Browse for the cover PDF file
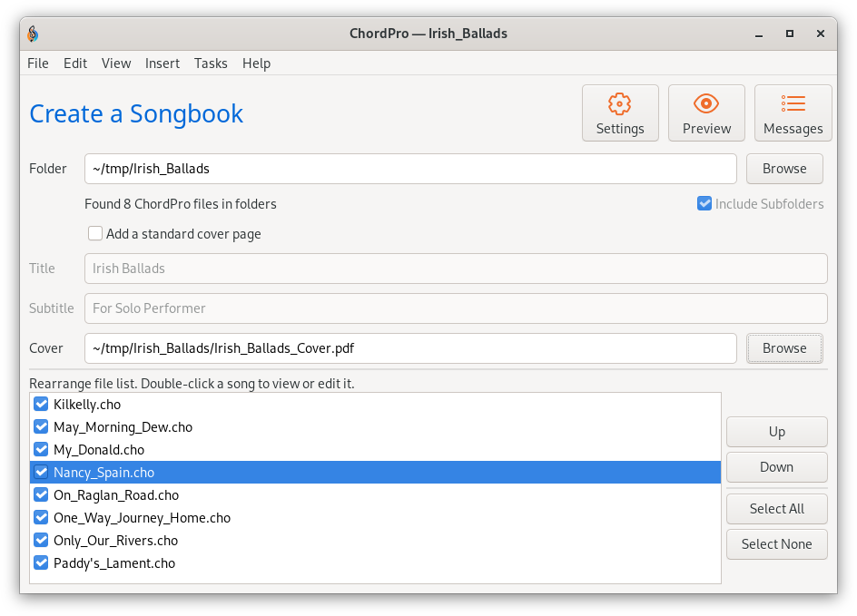The width and height of the screenshot is (857, 616). click(x=784, y=348)
